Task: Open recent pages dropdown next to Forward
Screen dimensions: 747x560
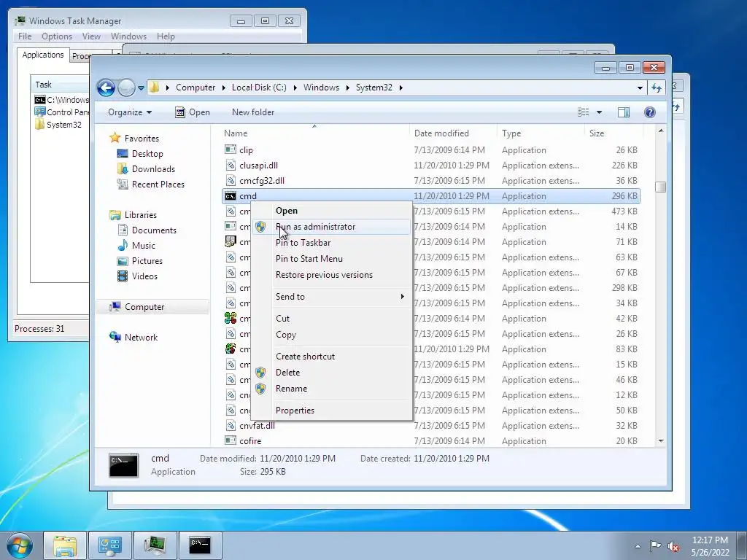Action: click(141, 88)
